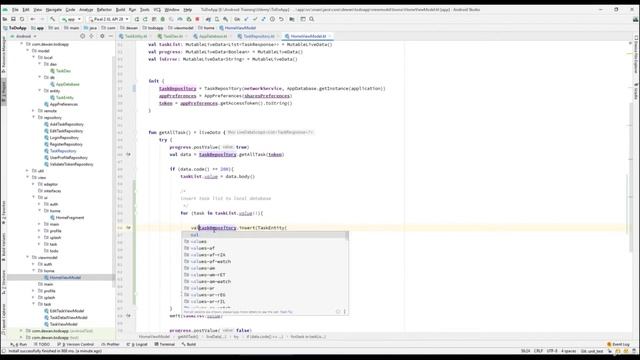Open the app run configuration dropdown

71,19
